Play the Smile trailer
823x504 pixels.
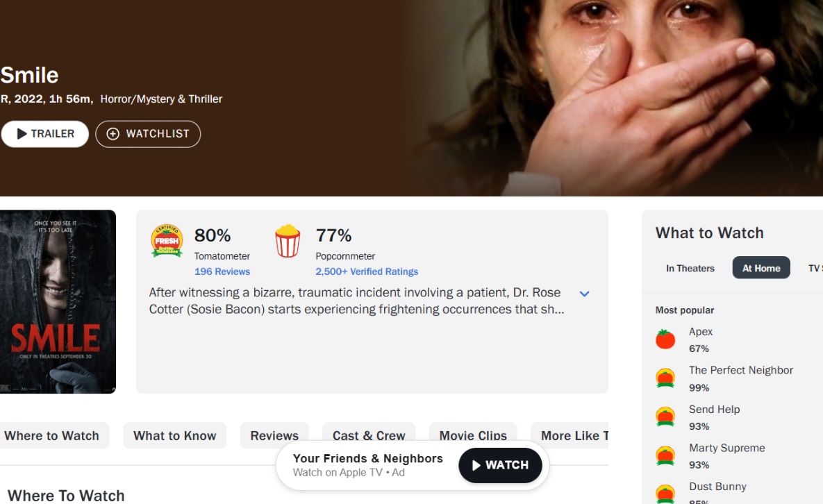pyautogui.click(x=45, y=134)
